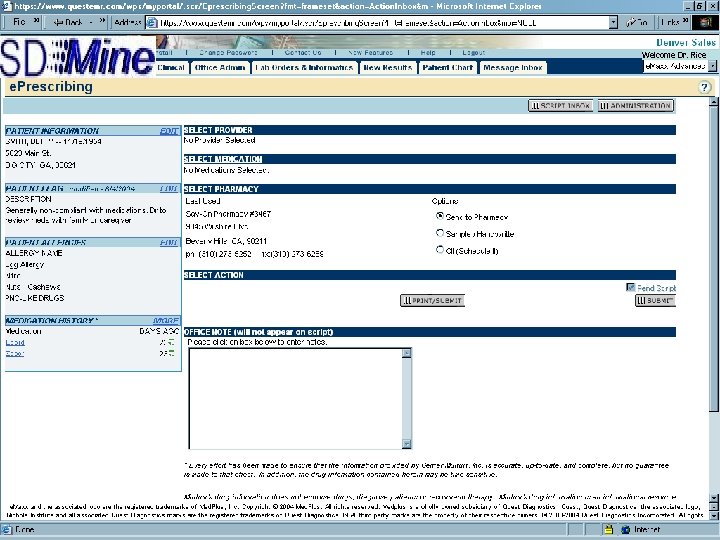Click the Help link in top navigation
The height and width of the screenshot is (540, 720).
(428, 53)
